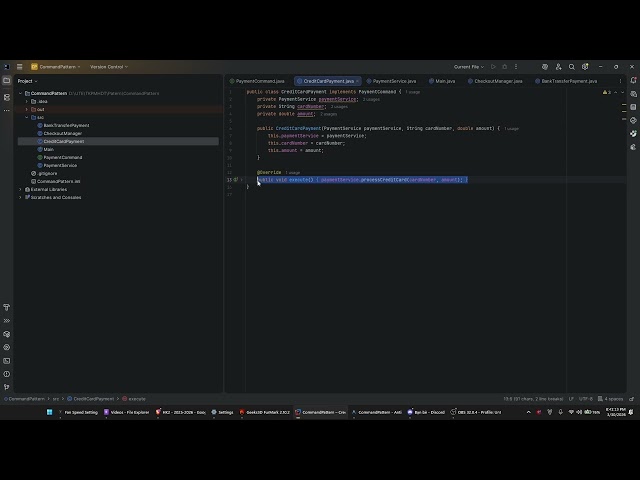Expand the .idea folder

27,101
